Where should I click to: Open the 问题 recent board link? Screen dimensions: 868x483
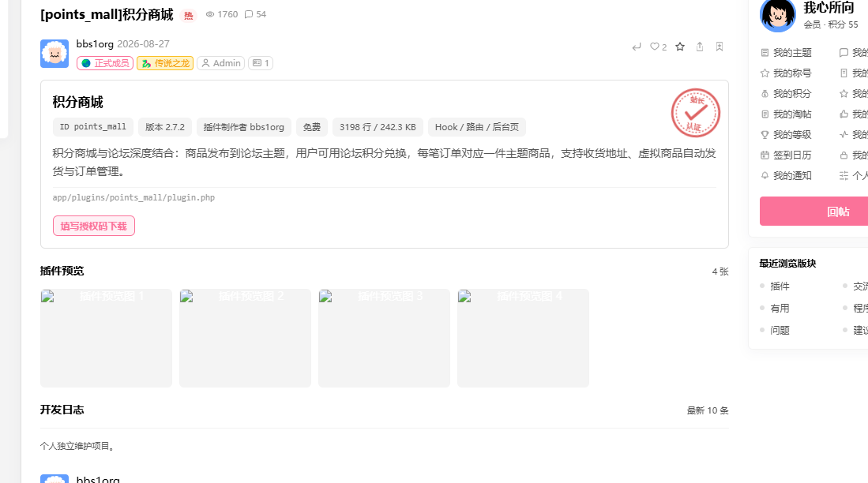780,331
